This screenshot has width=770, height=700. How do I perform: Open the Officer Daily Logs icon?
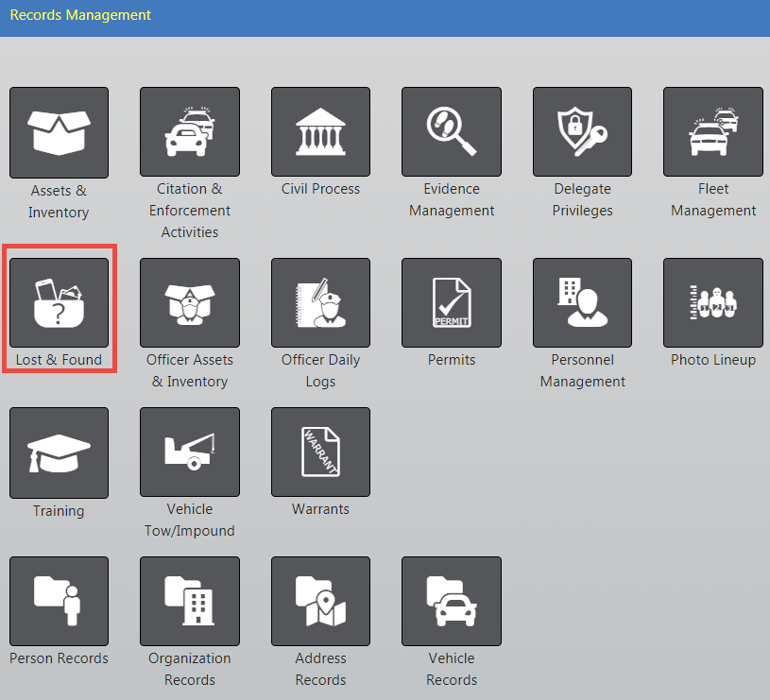(x=320, y=303)
